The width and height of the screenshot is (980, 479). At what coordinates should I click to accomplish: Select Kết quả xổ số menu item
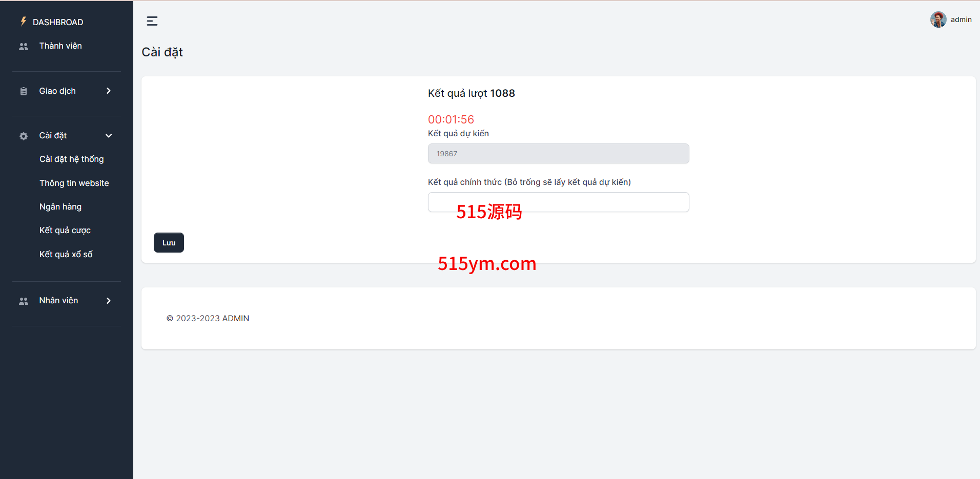click(66, 254)
